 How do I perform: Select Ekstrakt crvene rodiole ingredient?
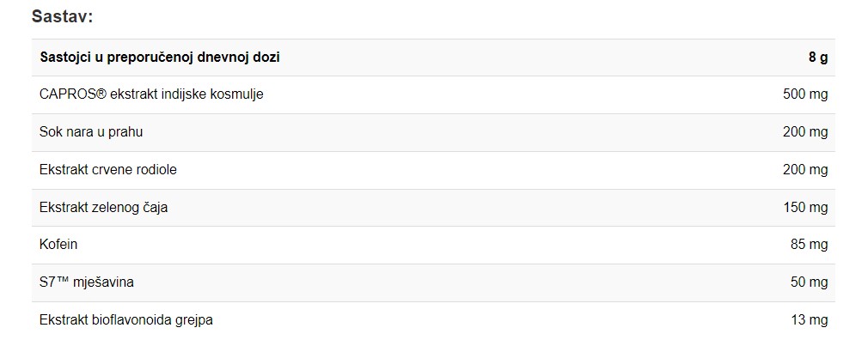(108, 170)
